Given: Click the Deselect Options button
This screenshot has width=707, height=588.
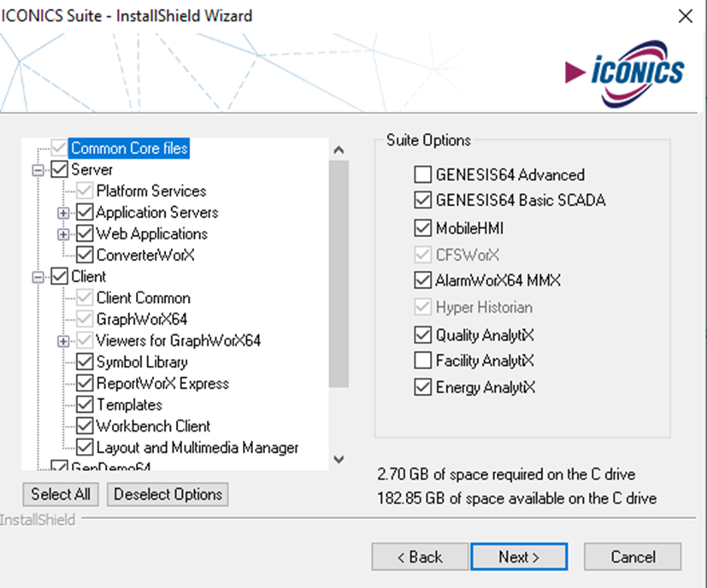Looking at the screenshot, I should pyautogui.click(x=168, y=494).
